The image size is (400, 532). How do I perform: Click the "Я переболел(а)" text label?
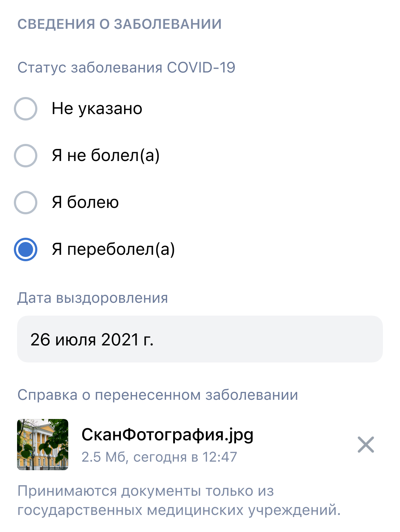click(x=113, y=249)
